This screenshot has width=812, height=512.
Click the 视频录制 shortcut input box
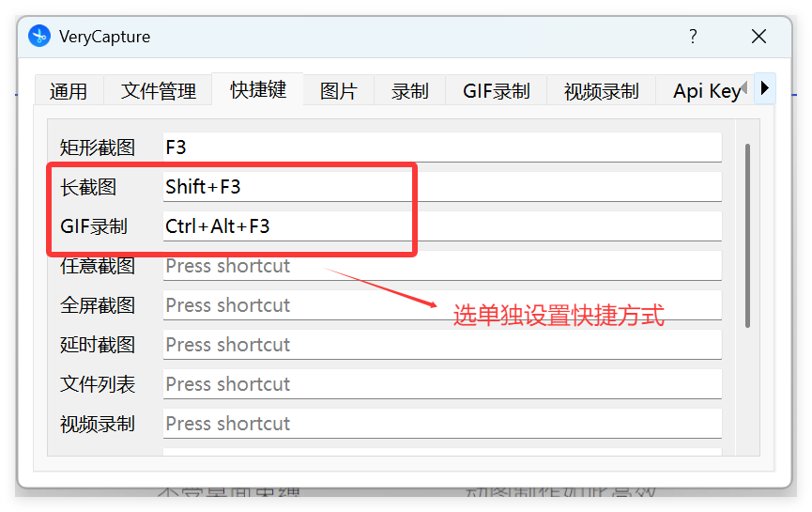[x=441, y=424]
